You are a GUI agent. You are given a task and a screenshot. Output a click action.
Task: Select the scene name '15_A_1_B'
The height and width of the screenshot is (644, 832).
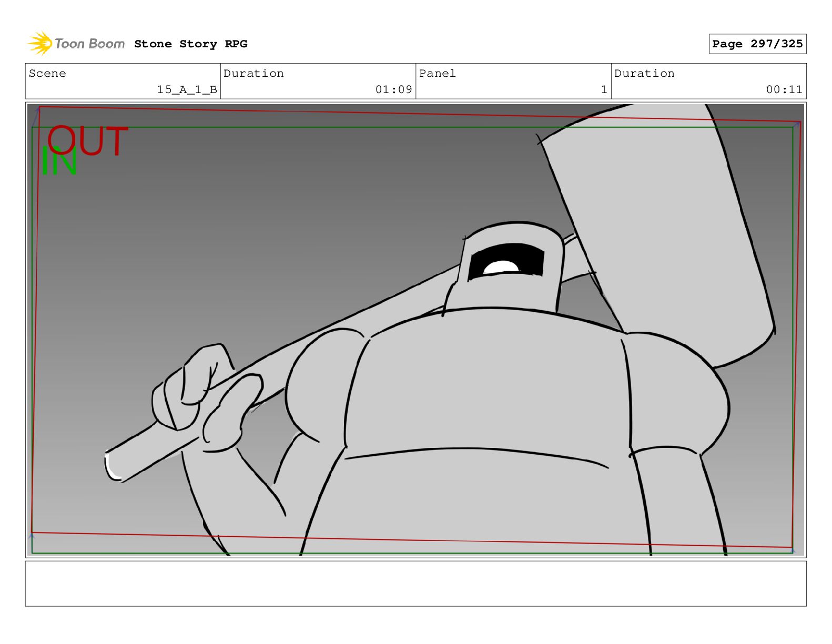pyautogui.click(x=187, y=90)
